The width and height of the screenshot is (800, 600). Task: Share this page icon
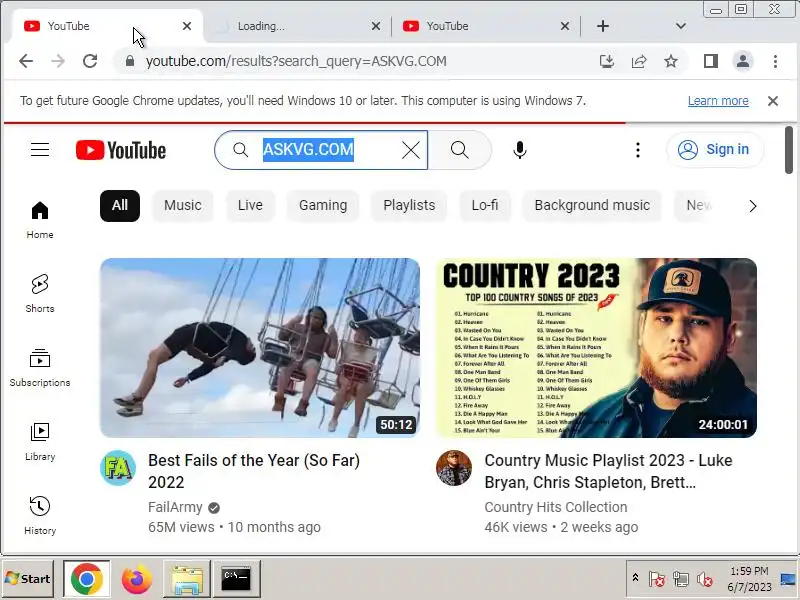click(x=639, y=61)
